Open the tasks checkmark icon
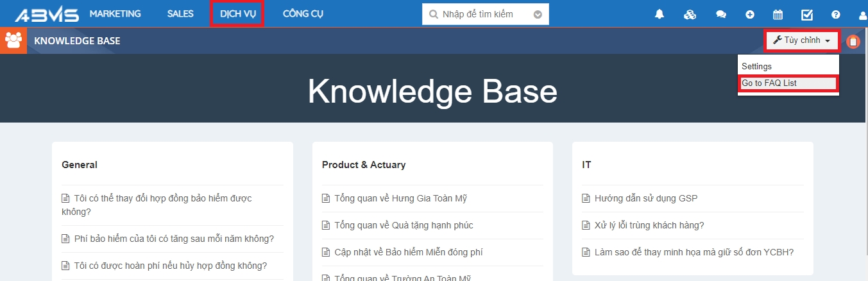Viewport: 868px width, 281px height. pos(807,14)
